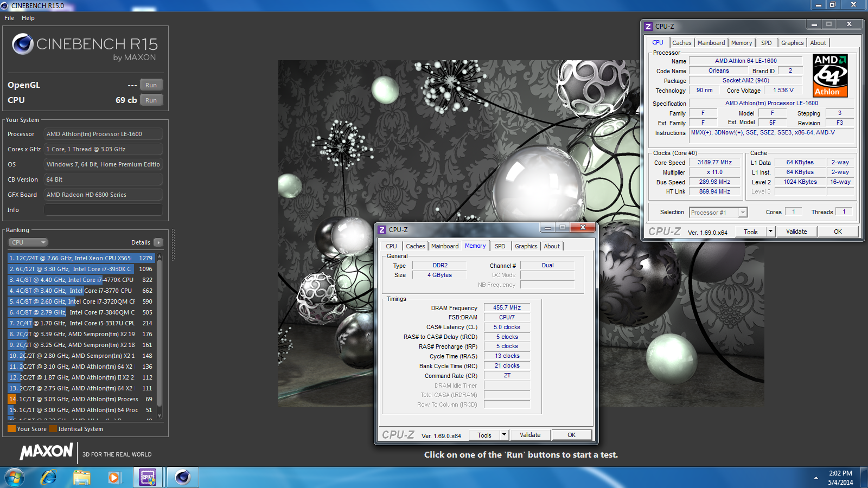Select CPU tab in CPU-Z Memory window

[392, 246]
